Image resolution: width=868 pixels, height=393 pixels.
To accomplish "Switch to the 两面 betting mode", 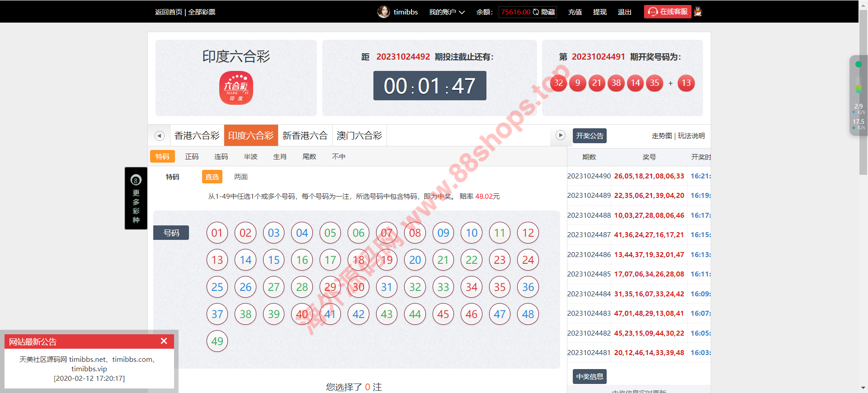I will coord(241,177).
